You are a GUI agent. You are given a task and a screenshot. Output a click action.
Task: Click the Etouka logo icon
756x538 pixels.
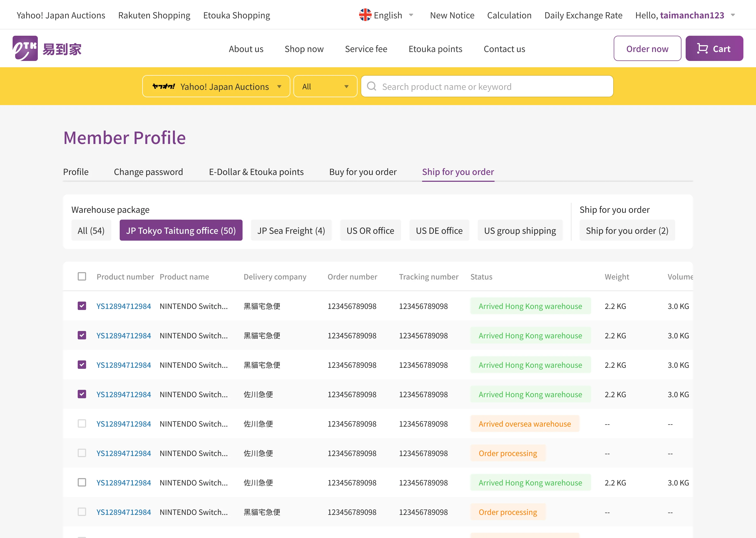[25, 48]
